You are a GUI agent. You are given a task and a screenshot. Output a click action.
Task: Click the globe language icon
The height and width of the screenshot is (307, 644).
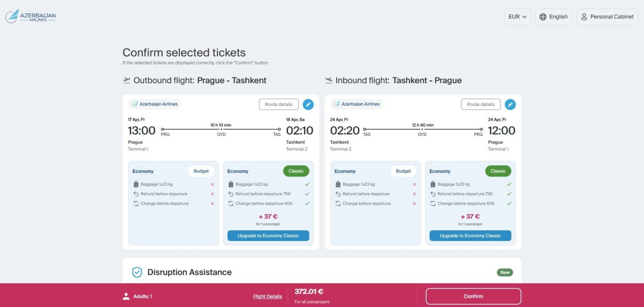[543, 17]
